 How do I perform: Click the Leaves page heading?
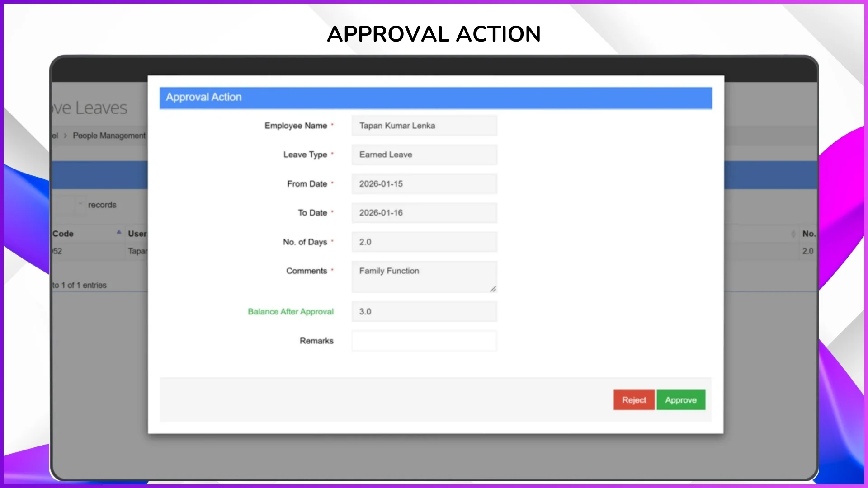(x=90, y=107)
